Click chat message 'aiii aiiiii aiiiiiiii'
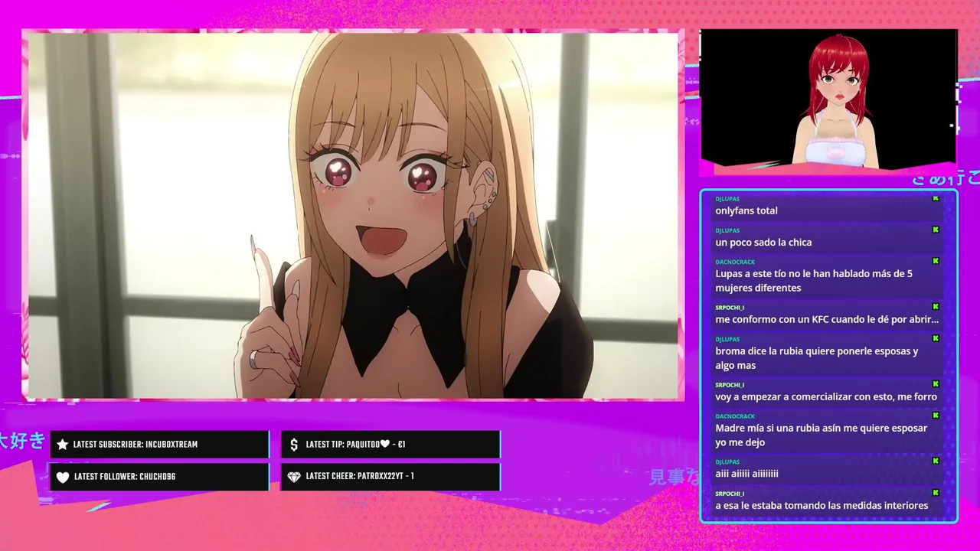Image resolution: width=980 pixels, height=551 pixels. (x=746, y=474)
